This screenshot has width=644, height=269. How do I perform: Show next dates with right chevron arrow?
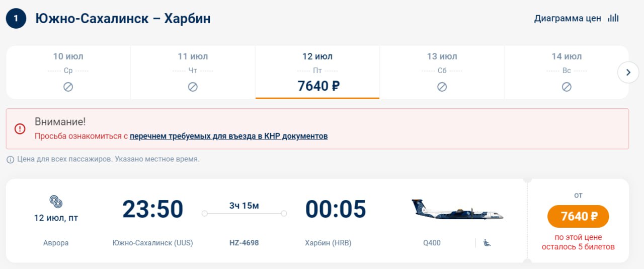(x=628, y=73)
